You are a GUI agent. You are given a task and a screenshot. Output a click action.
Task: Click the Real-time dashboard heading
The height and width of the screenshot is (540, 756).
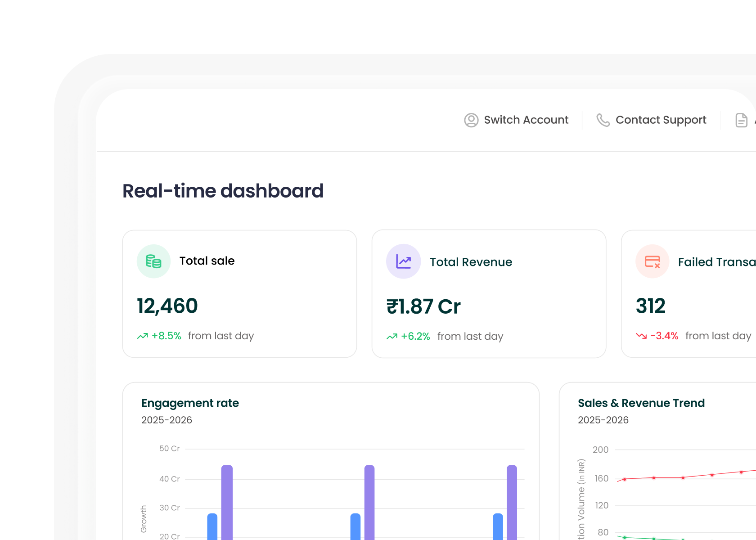(x=223, y=191)
